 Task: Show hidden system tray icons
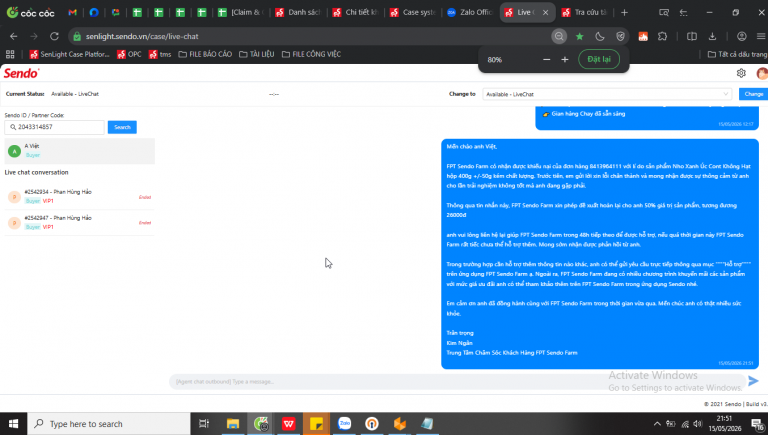pyautogui.click(x=657, y=424)
